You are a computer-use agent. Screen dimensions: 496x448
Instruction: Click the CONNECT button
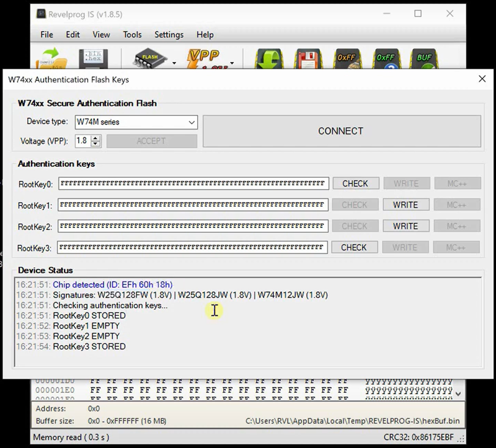point(342,131)
